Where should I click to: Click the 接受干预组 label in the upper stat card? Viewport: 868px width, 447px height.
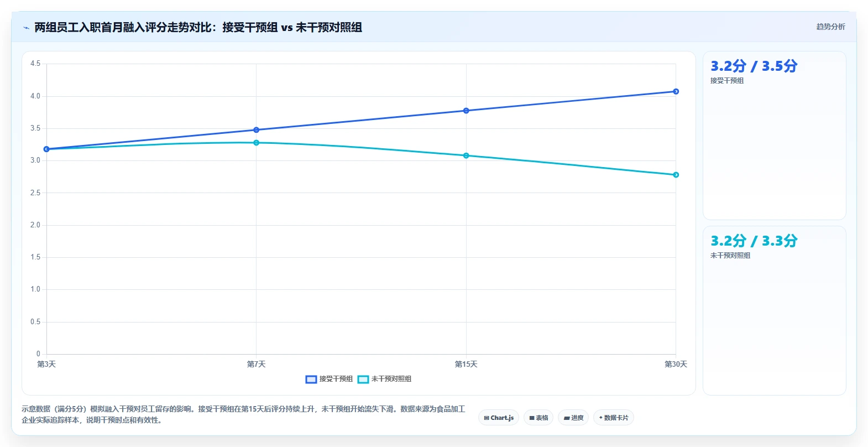click(727, 81)
